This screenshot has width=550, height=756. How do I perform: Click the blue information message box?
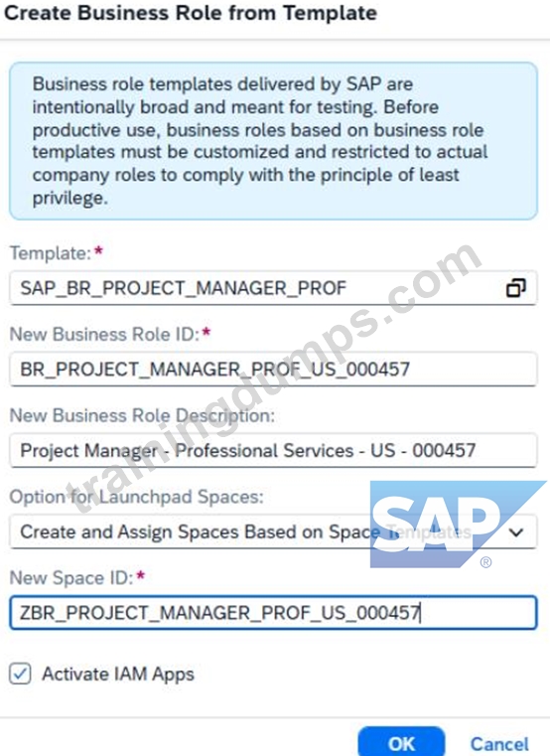pyautogui.click(x=273, y=141)
